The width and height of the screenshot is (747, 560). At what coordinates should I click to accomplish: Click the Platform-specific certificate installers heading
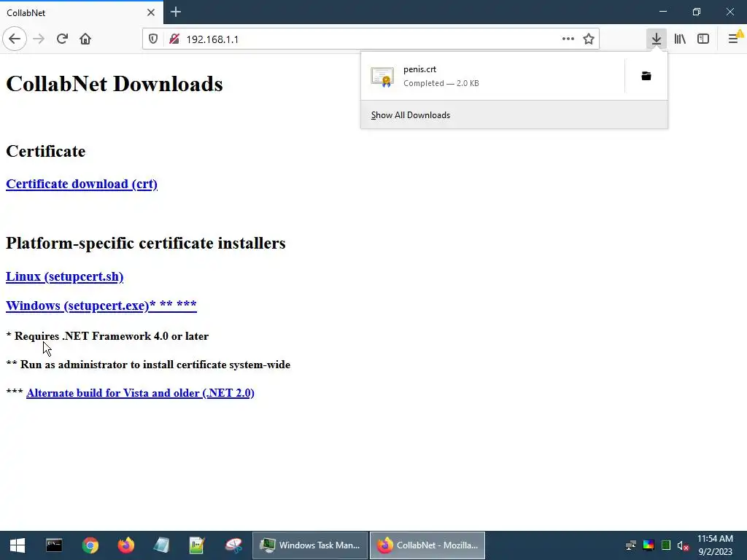point(146,243)
